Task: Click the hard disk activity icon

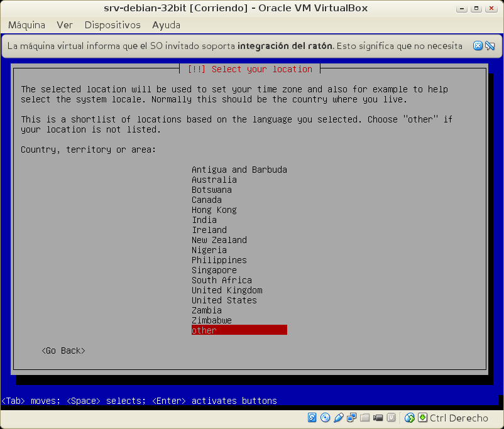Action: pyautogui.click(x=312, y=418)
